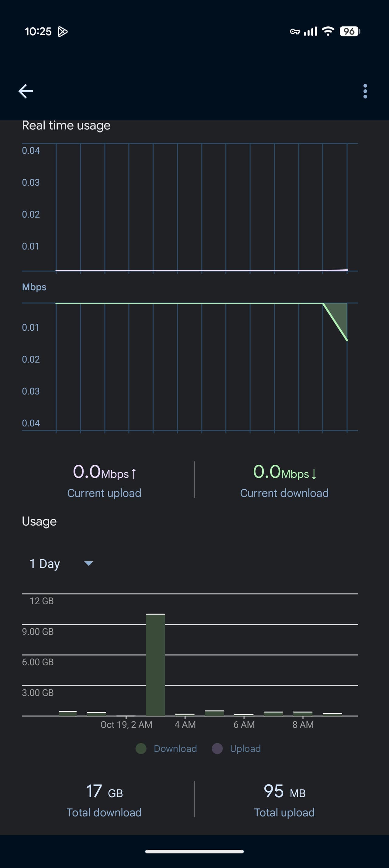The image size is (389, 868).
Task: Tap the Play Store notification icon
Action: 63,32
